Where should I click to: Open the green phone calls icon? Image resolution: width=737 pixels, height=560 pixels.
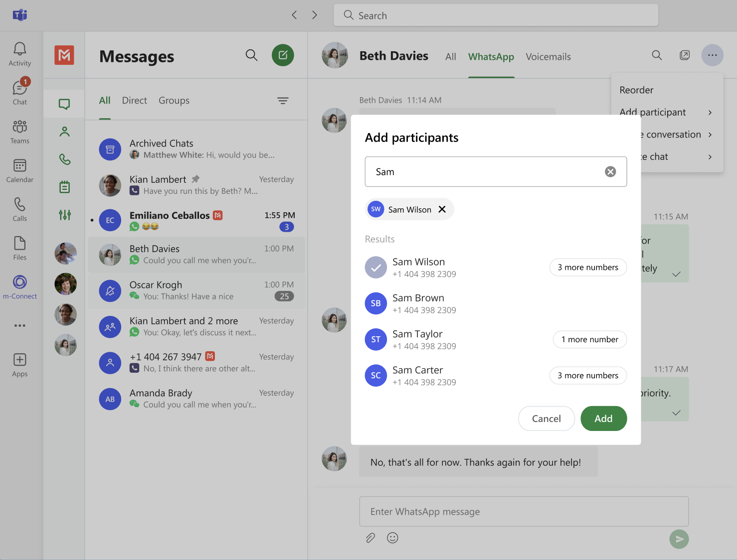point(64,159)
